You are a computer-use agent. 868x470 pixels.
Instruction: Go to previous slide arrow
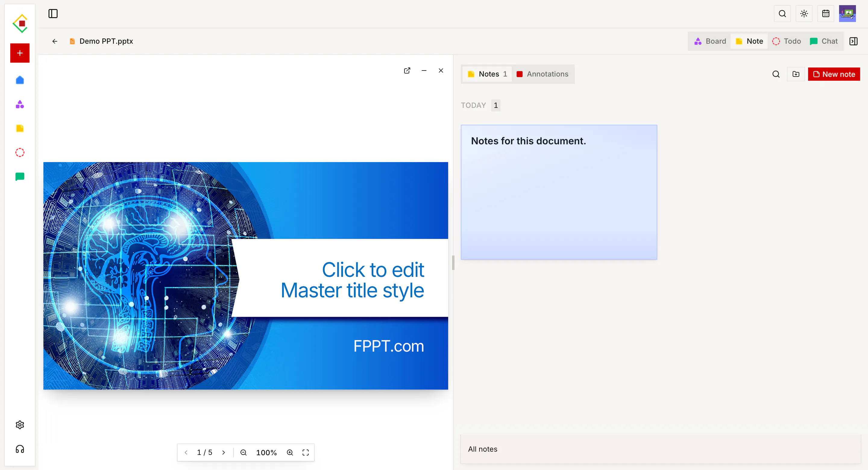[x=186, y=453]
